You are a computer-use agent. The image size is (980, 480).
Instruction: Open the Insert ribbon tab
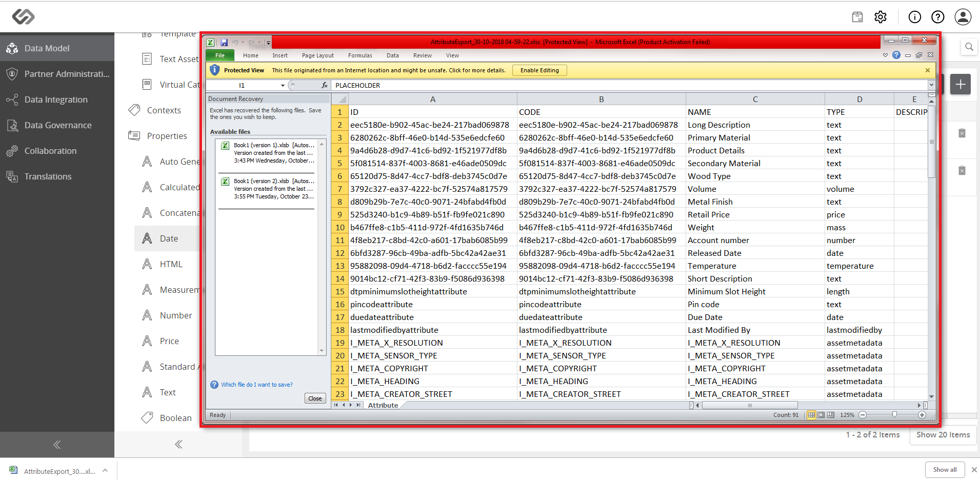click(x=280, y=55)
